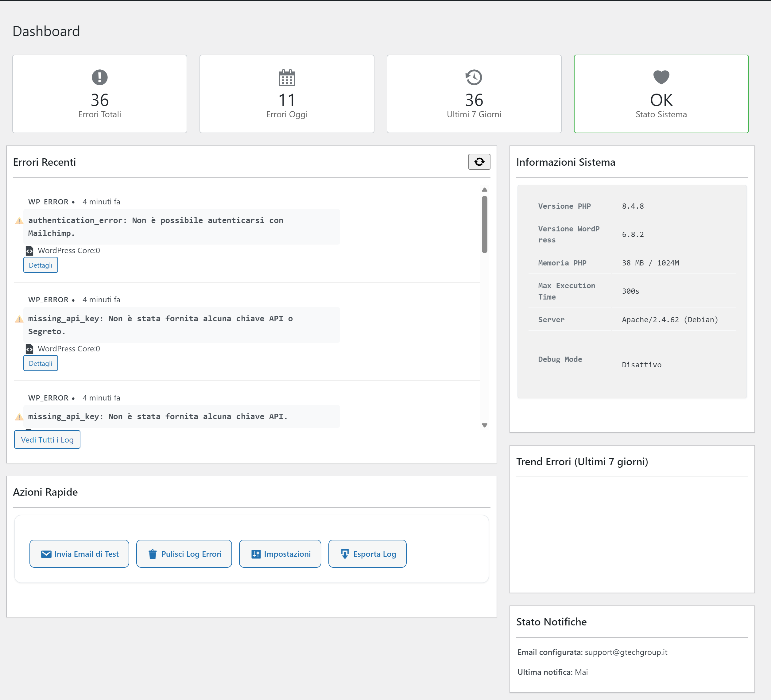Viewport: 771px width, 700px height.
Task: Click the calendar icon above Errori Oggi
Action: point(287,78)
